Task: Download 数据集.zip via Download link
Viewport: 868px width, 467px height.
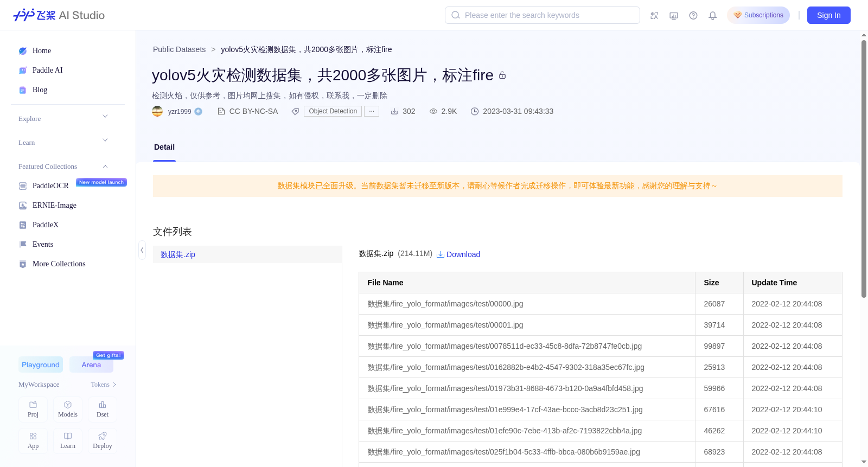Action: tap(458, 254)
